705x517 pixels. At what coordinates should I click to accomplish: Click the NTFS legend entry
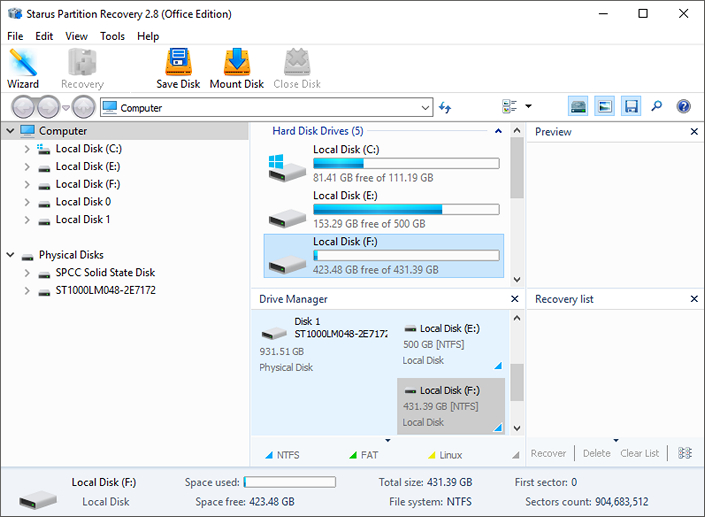[282, 455]
